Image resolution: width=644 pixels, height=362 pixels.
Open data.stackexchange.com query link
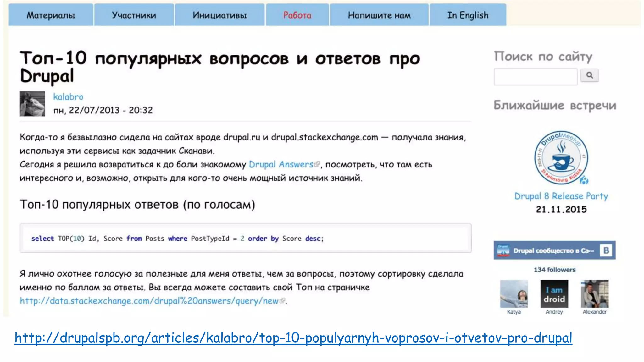pyautogui.click(x=149, y=301)
